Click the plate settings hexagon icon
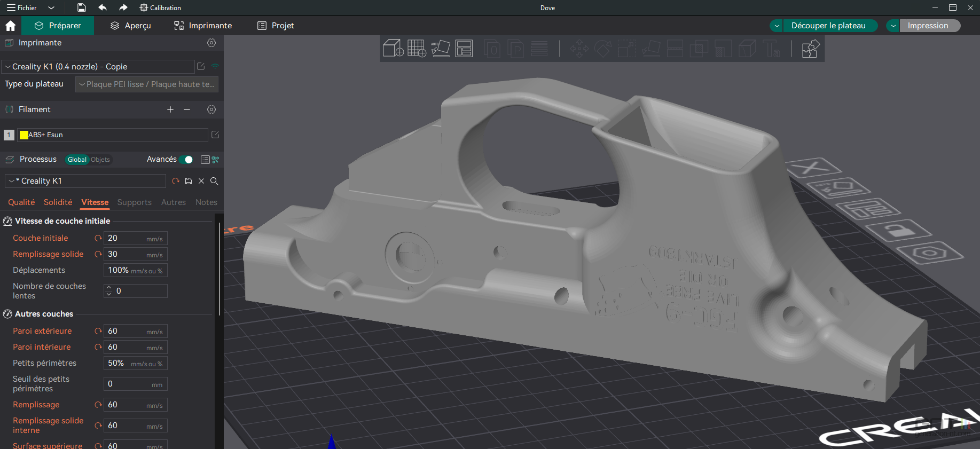Screen dimensions: 980x449 (x=930, y=253)
